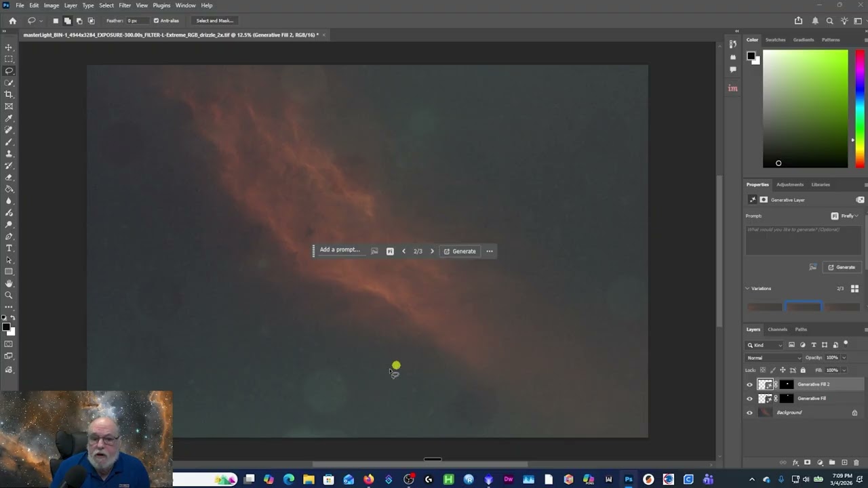This screenshot has width=868, height=488.
Task: Switch to the Channels tab
Action: 777,329
